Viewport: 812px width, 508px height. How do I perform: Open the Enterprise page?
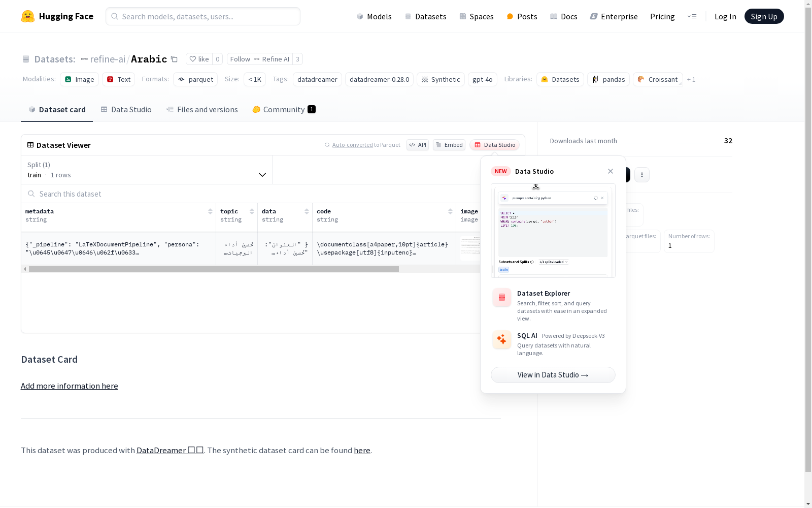click(614, 16)
